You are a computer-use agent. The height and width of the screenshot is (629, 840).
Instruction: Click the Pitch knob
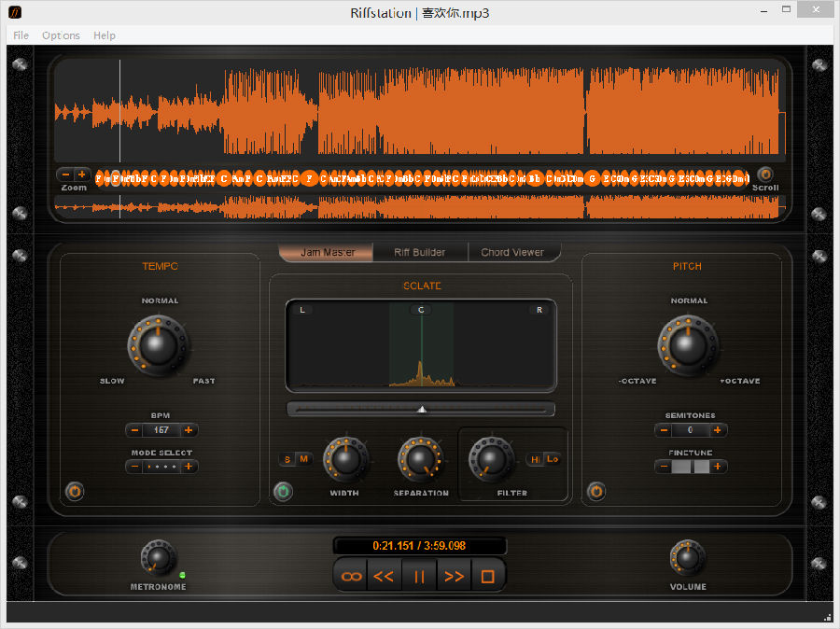(688, 345)
